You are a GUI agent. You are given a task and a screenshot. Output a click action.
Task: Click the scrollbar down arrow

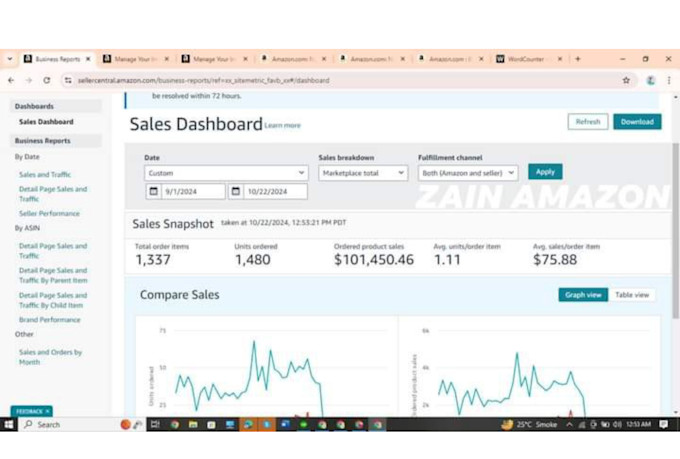pyautogui.click(x=675, y=413)
